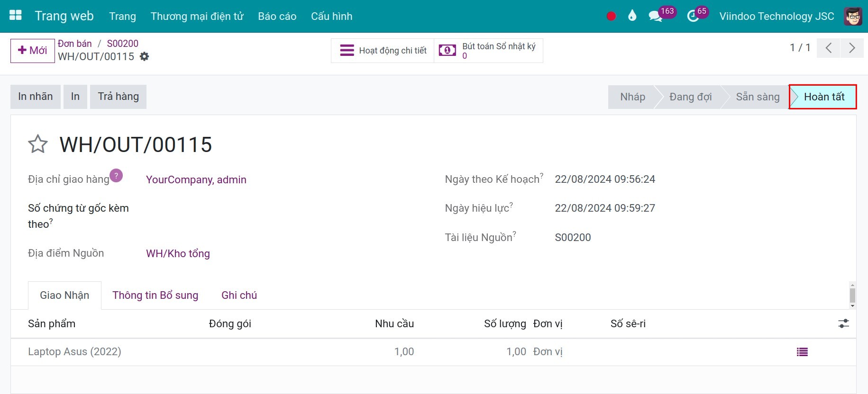Image resolution: width=868 pixels, height=394 pixels.
Task: Go to next record arrow
Action: click(x=852, y=48)
